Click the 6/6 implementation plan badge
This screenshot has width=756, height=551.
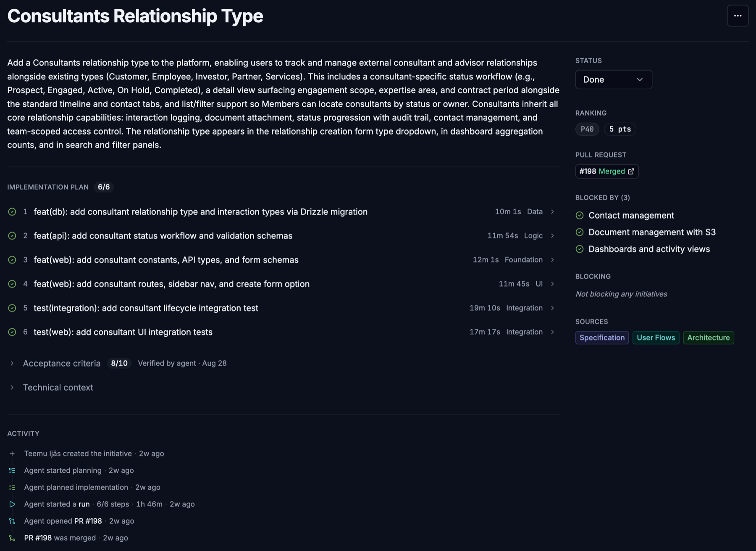(x=104, y=187)
